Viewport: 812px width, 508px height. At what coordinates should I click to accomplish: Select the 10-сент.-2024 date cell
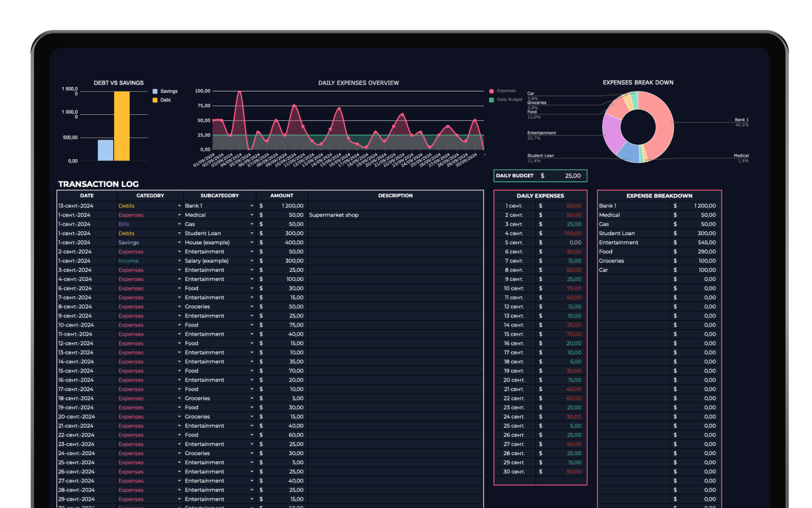pyautogui.click(x=87, y=325)
